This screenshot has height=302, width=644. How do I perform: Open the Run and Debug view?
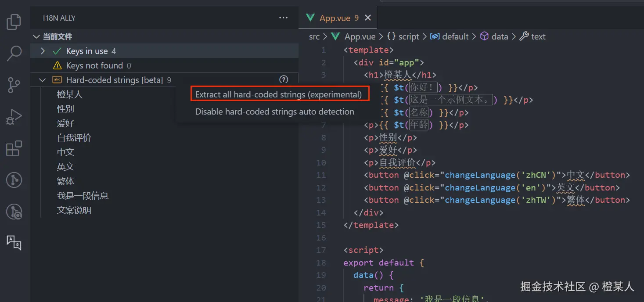tap(14, 117)
